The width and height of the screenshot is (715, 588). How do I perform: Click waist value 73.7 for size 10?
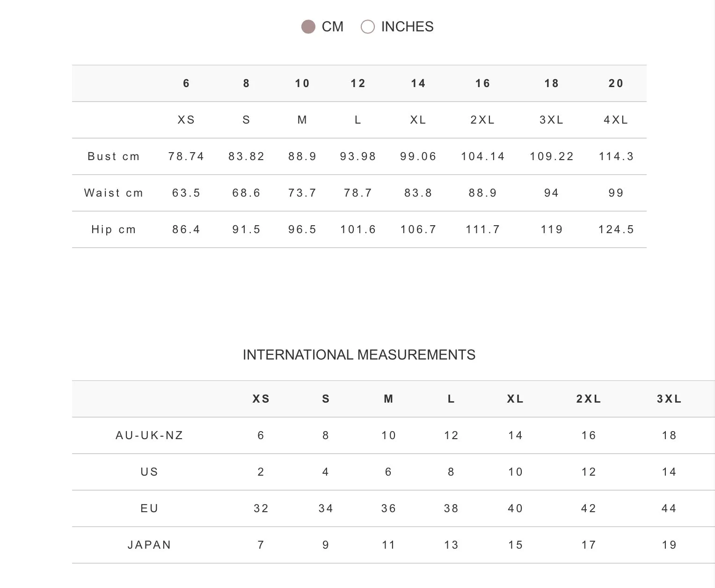click(302, 193)
